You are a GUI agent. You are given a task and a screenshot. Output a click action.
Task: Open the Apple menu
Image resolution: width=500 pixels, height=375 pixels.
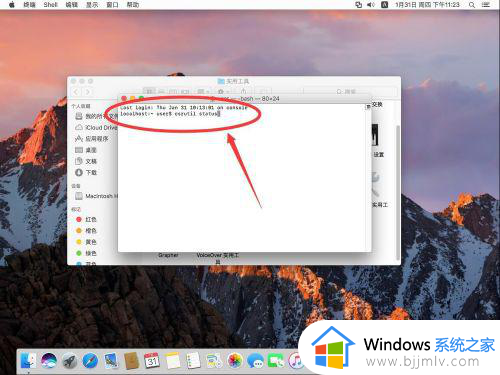[12, 5]
